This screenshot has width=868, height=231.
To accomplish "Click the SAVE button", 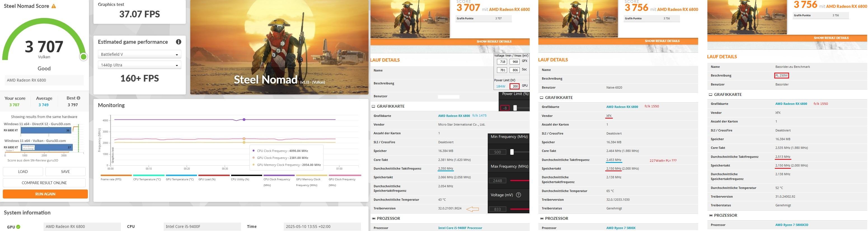I will [x=65, y=172].
